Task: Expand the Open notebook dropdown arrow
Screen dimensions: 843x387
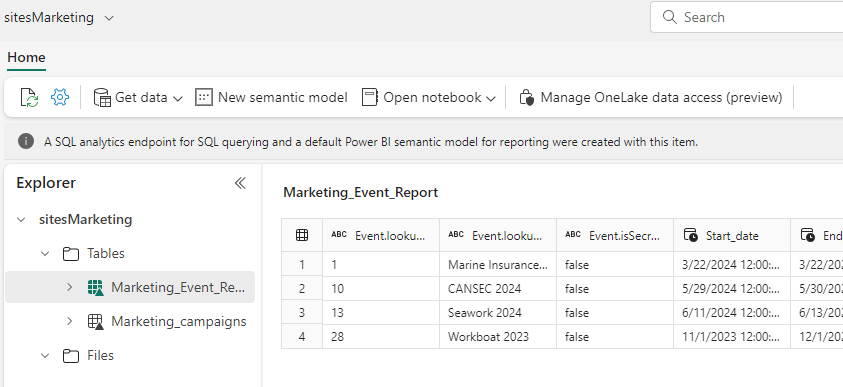Action: 490,98
